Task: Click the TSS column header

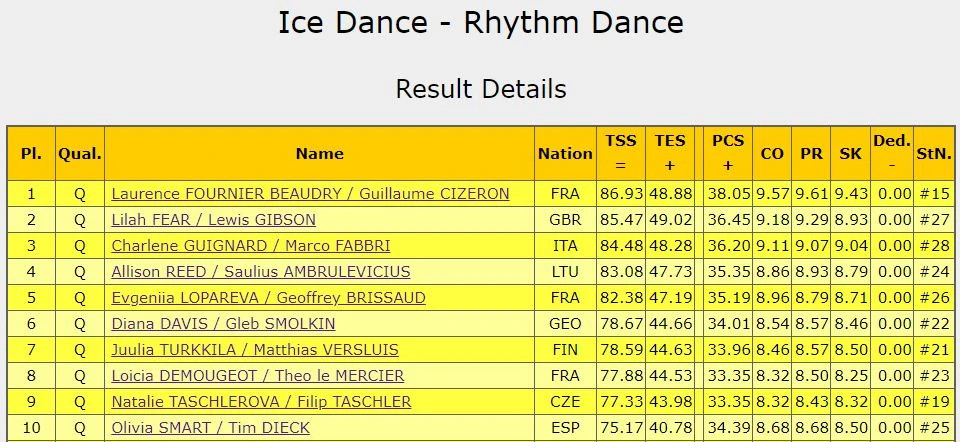Action: 621,154
